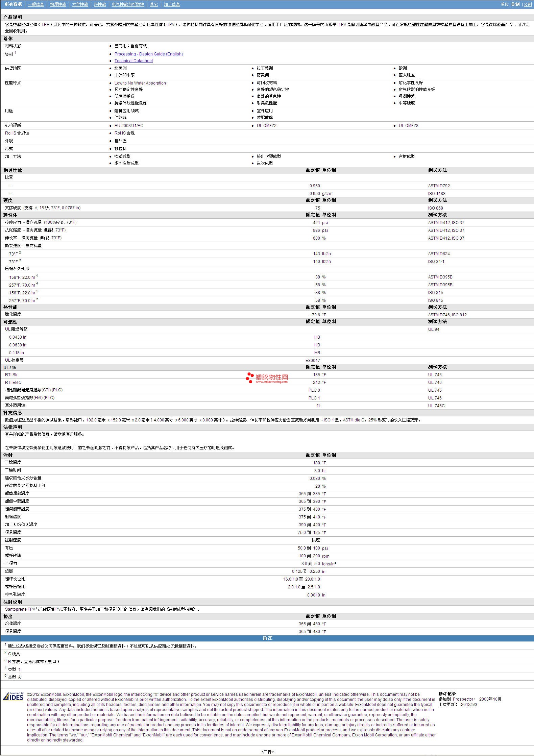The image size is (534, 756).
Task: Click the '16.0:1.0 至 20.0:1.0' screw L/D ratio
Action: tap(301, 579)
